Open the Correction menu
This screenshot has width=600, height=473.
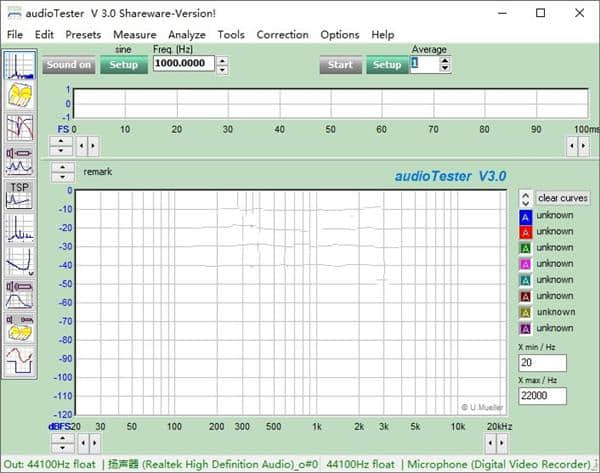[x=282, y=34]
